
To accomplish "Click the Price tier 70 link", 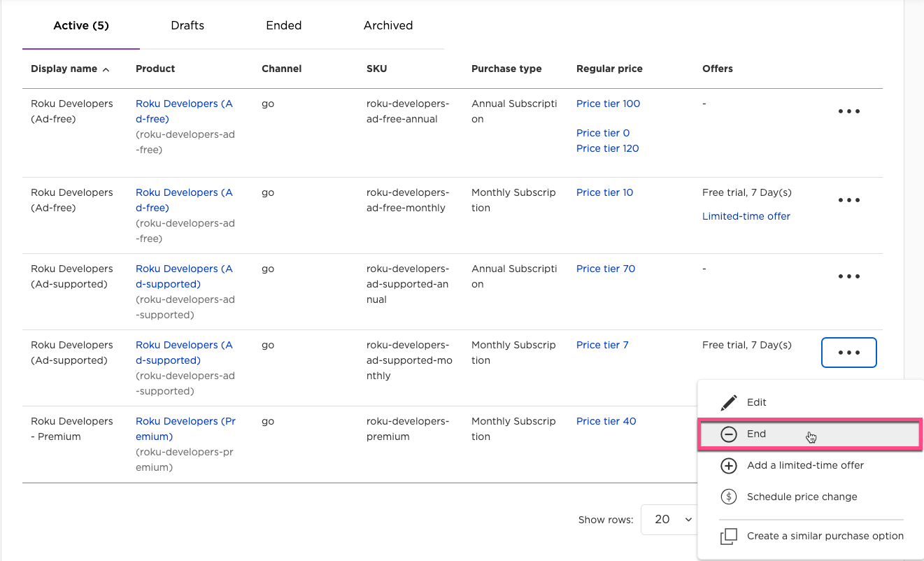I will tap(606, 269).
